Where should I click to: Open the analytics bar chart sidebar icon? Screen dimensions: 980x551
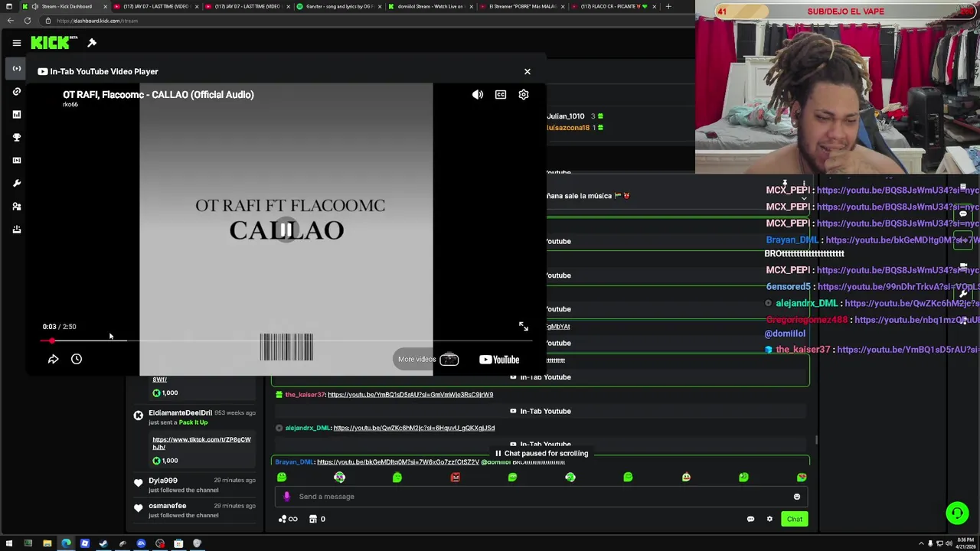pos(17,114)
